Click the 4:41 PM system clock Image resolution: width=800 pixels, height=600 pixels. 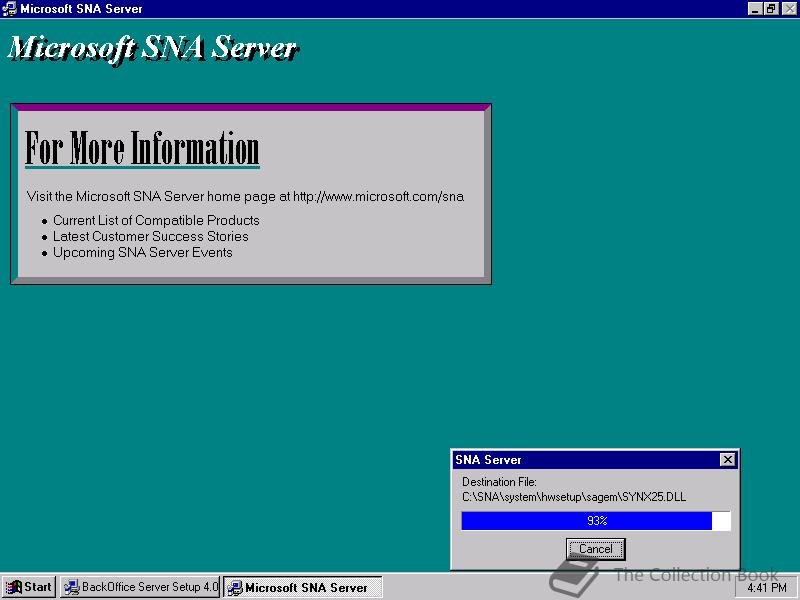766,588
